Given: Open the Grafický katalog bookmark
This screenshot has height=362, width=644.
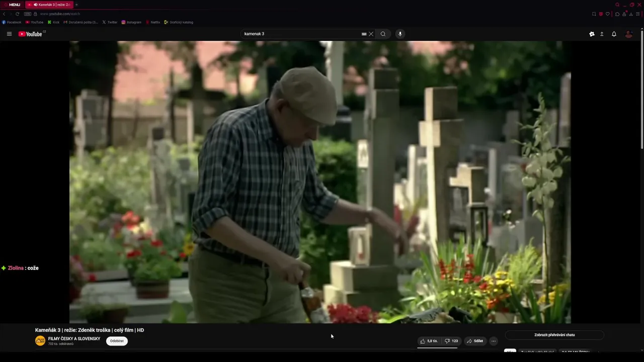Looking at the screenshot, I should (x=179, y=22).
